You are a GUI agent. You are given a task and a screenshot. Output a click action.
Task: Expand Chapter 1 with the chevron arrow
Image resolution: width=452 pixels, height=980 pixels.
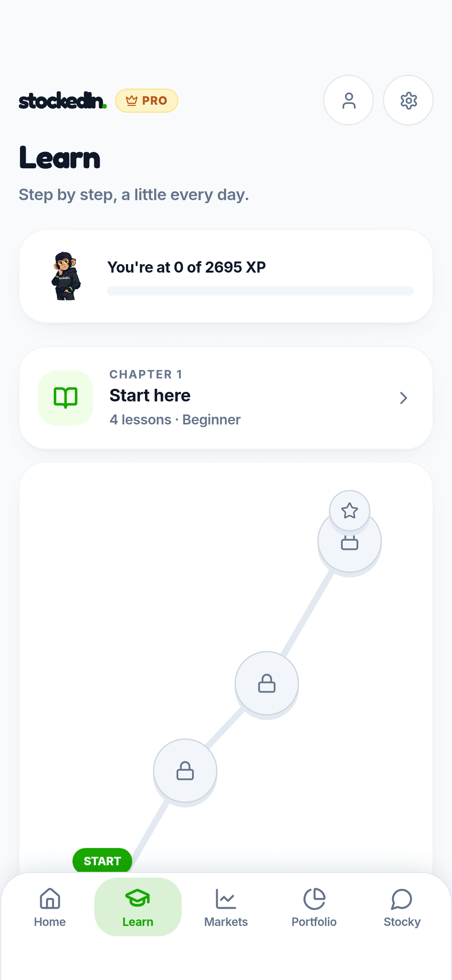tap(403, 398)
